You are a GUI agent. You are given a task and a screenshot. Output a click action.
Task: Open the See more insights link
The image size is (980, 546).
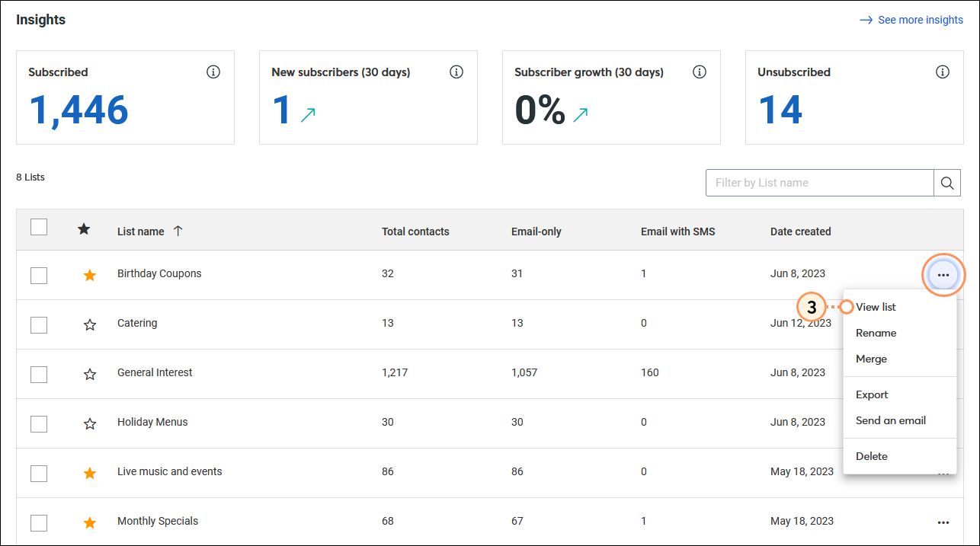click(x=921, y=20)
